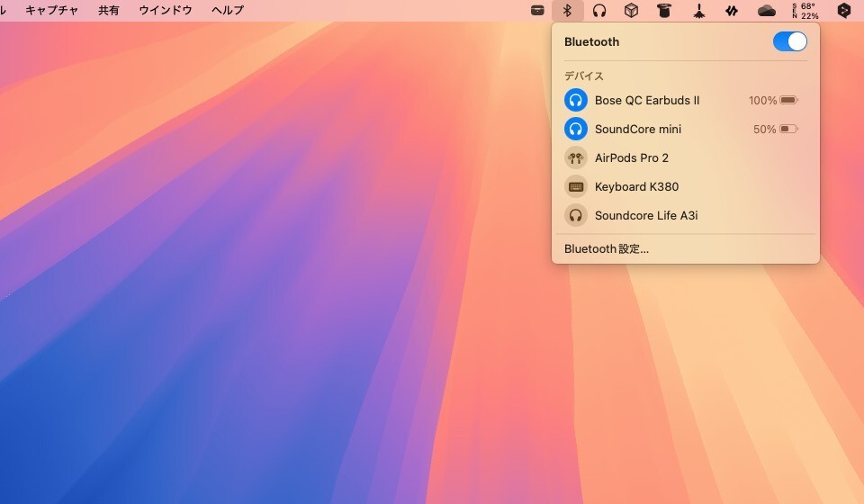Open the 共有 menu

coord(109,11)
